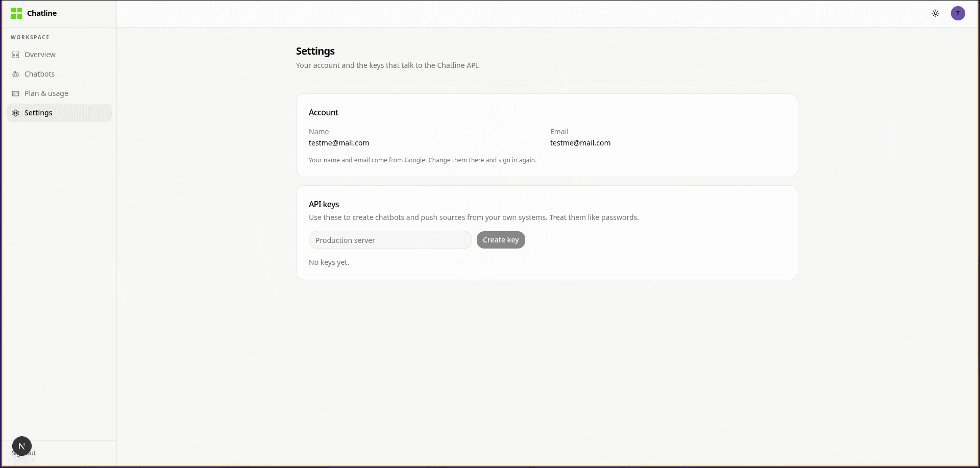The width and height of the screenshot is (980, 468).
Task: Open the Next.js dev tools badge
Action: tap(22, 446)
